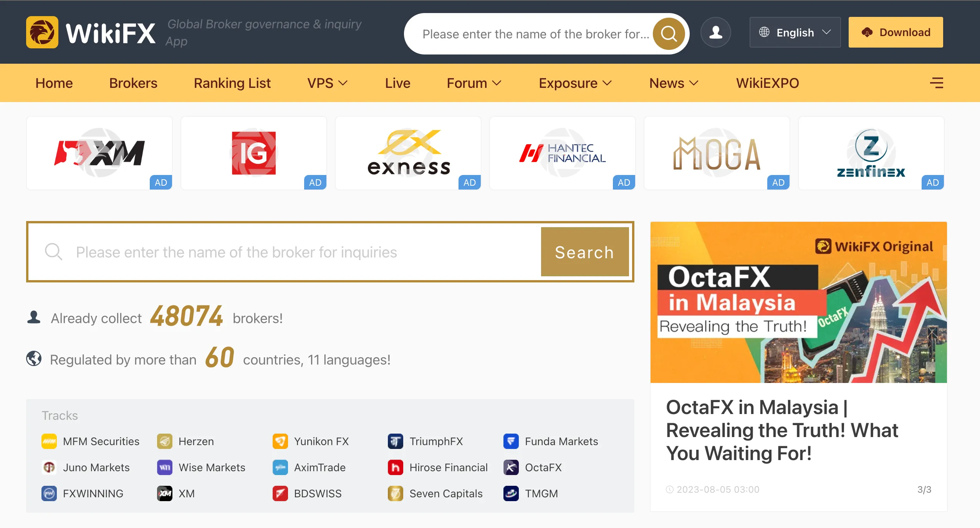Click the MFM Securities broker icon
The image size is (980, 528).
pyautogui.click(x=49, y=441)
